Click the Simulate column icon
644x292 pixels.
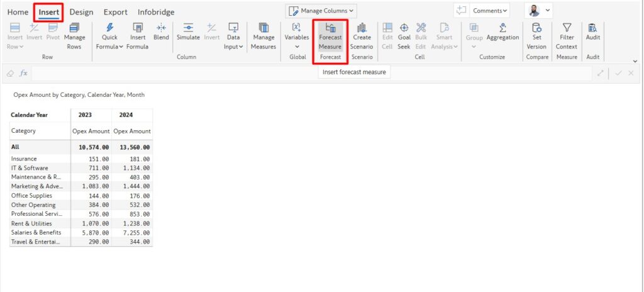point(187,28)
